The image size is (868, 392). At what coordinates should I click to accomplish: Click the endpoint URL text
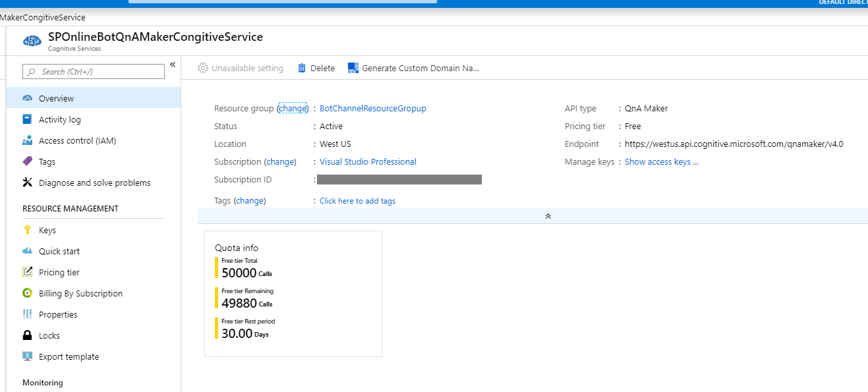[734, 144]
